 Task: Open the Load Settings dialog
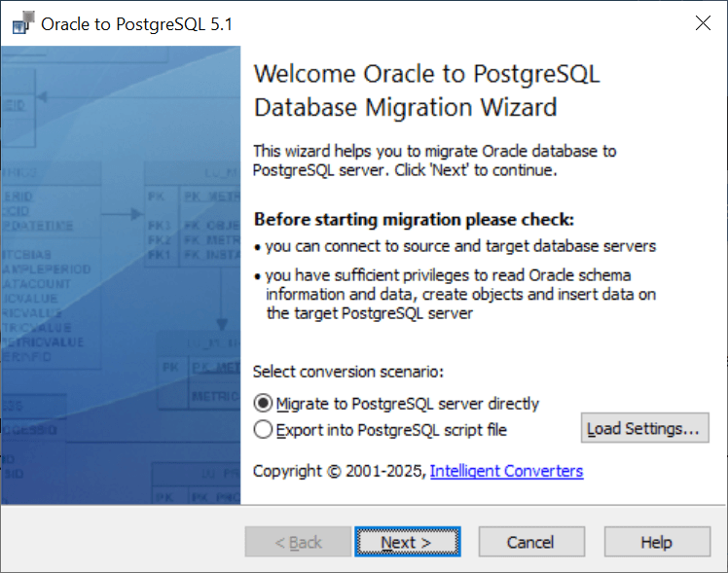(x=644, y=428)
